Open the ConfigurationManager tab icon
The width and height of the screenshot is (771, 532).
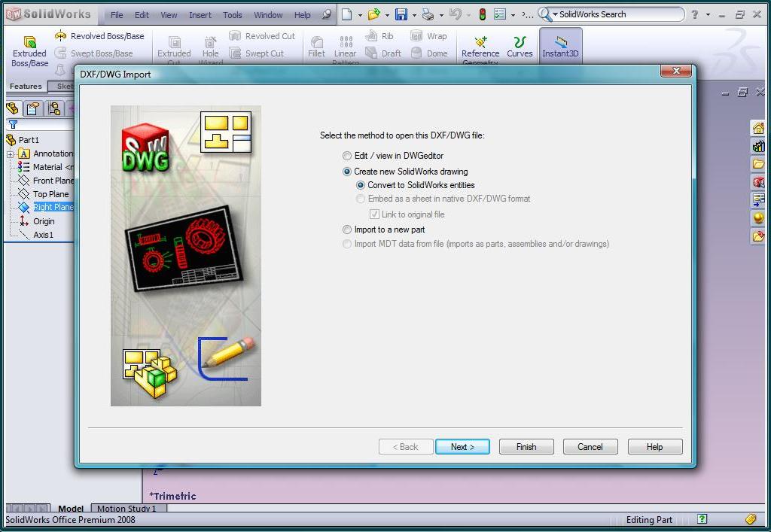tap(54, 108)
